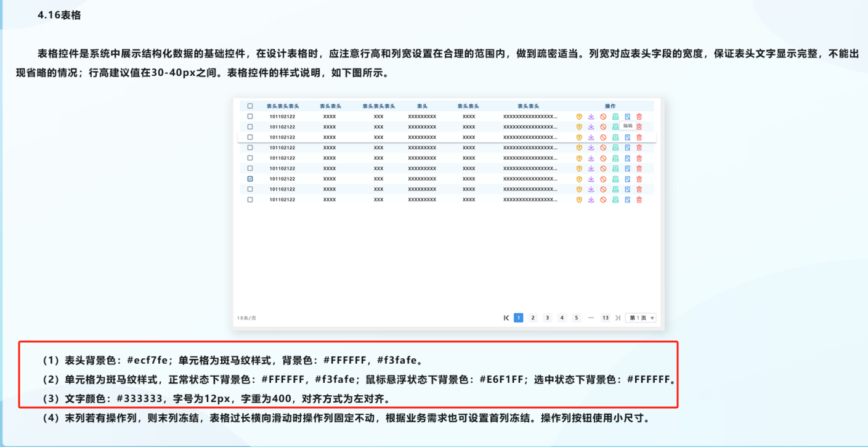Tick the checkbox in the raised hovered row
The height and width of the screenshot is (447, 868).
250,137
